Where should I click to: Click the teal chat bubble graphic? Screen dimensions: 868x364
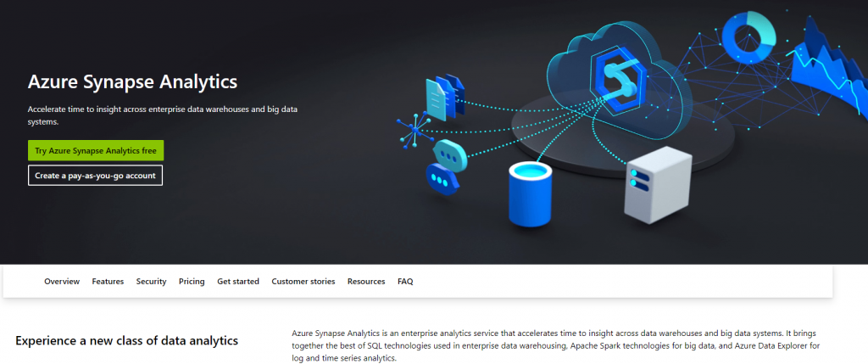(x=450, y=154)
